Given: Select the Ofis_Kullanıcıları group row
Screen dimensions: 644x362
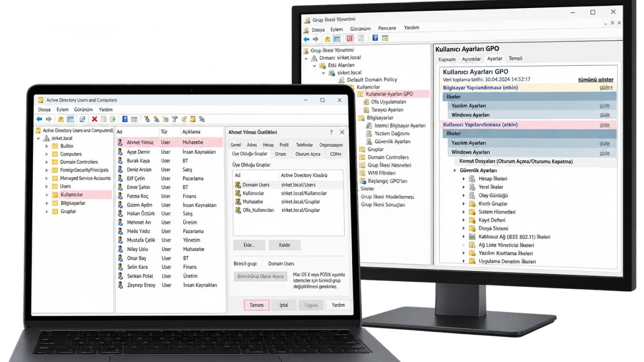Looking at the screenshot, I should coord(288,210).
